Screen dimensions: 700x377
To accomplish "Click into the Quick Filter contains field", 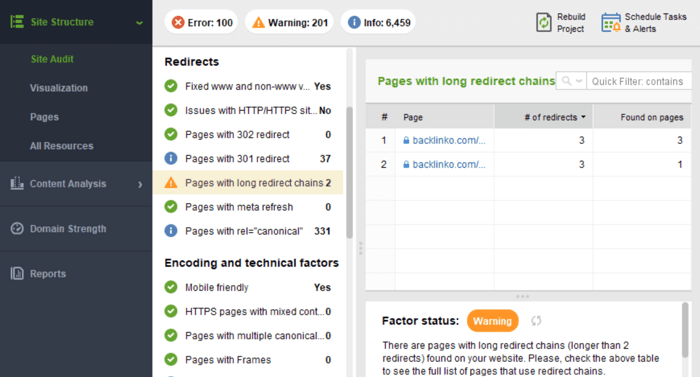I will click(x=639, y=81).
